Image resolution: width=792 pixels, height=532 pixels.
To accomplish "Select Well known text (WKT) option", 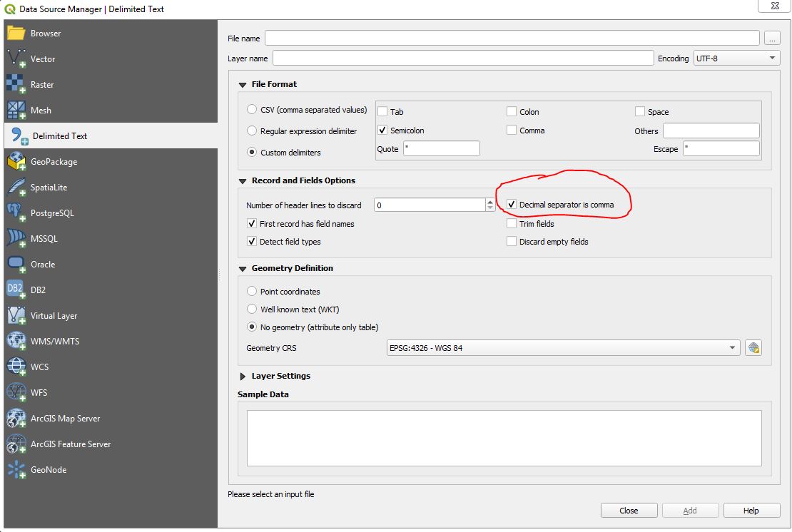I will click(252, 309).
